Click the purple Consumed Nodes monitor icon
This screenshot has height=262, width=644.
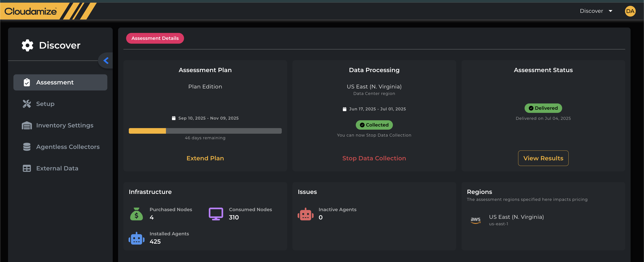(x=216, y=214)
